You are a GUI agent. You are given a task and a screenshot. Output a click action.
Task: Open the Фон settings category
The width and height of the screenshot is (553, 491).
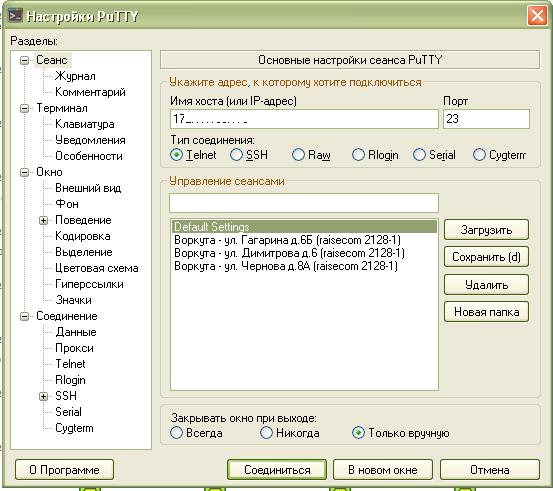pyautogui.click(x=67, y=204)
